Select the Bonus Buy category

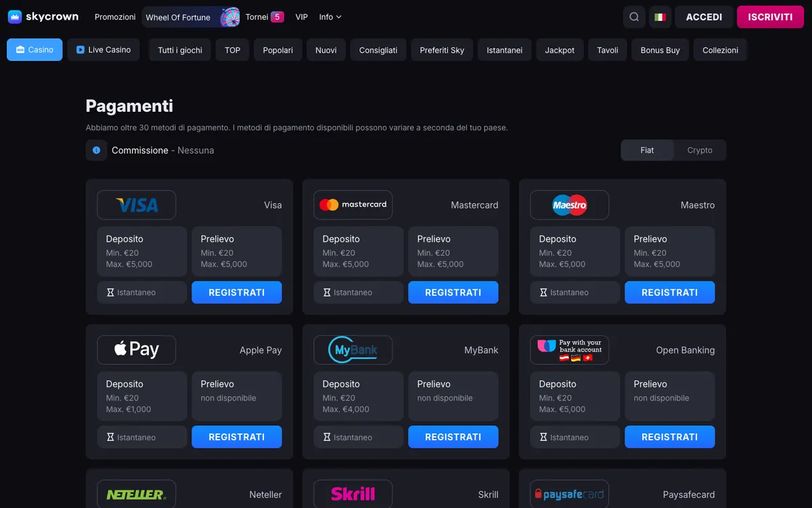660,50
